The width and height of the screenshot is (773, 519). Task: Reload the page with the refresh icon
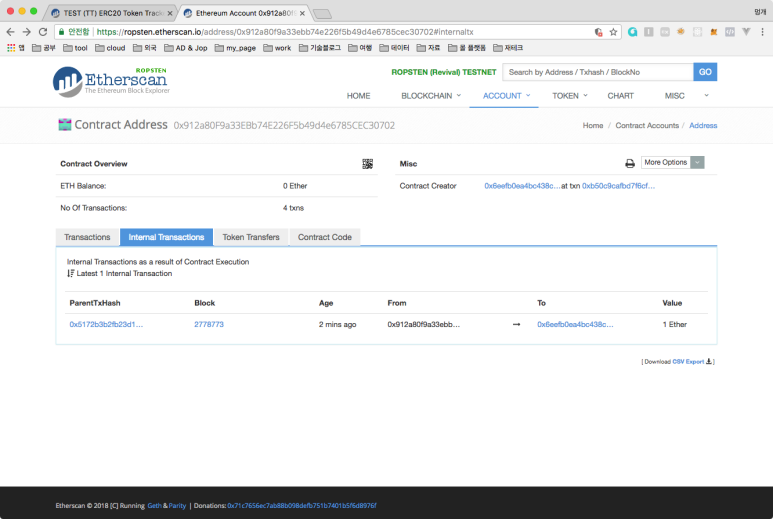43,32
